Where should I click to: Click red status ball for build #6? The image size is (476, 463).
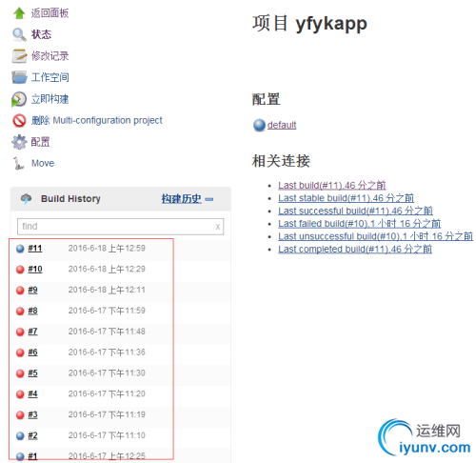click(20, 352)
